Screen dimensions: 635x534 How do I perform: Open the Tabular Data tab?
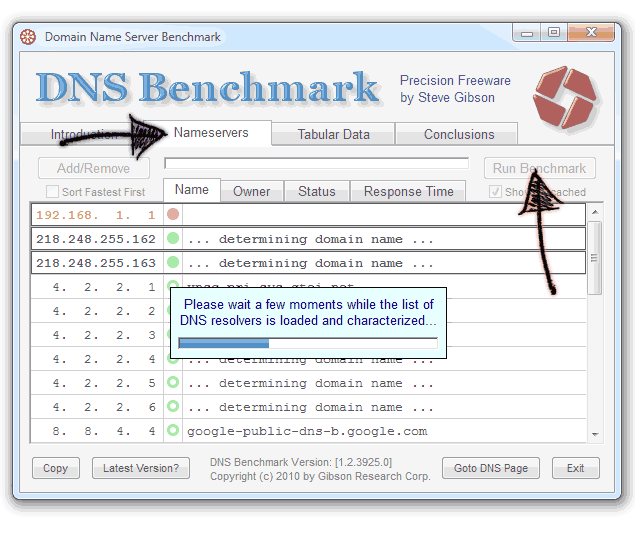(x=333, y=134)
